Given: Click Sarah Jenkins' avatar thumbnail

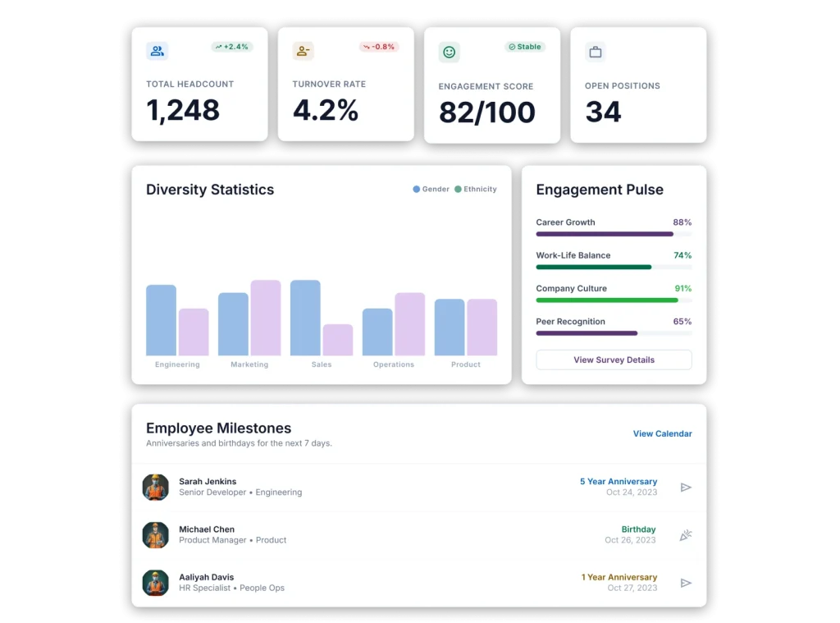Looking at the screenshot, I should coord(155,487).
